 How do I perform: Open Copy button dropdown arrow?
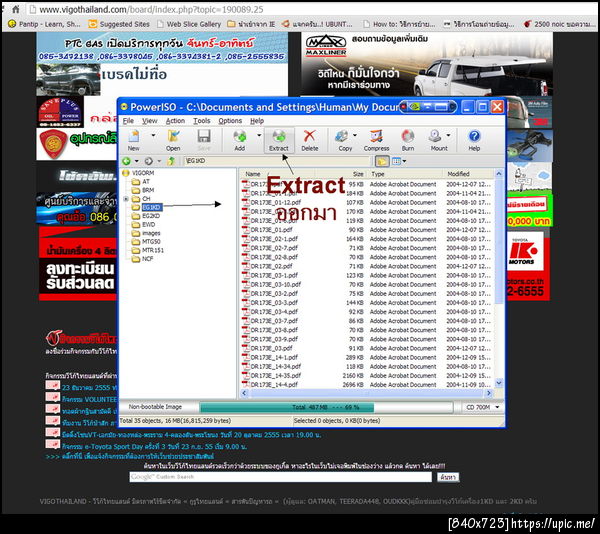coord(355,135)
